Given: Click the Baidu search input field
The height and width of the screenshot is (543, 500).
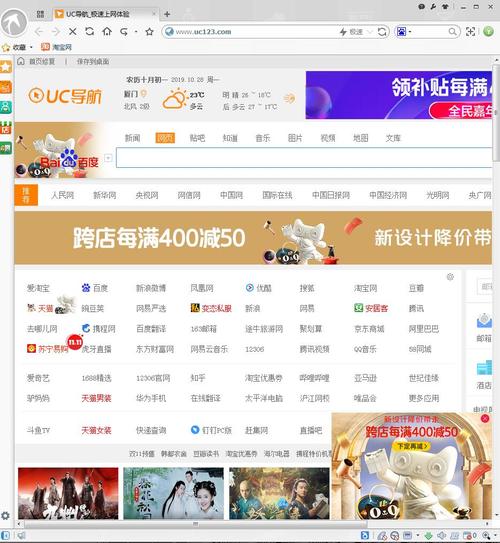Looking at the screenshot, I should click(304, 158).
